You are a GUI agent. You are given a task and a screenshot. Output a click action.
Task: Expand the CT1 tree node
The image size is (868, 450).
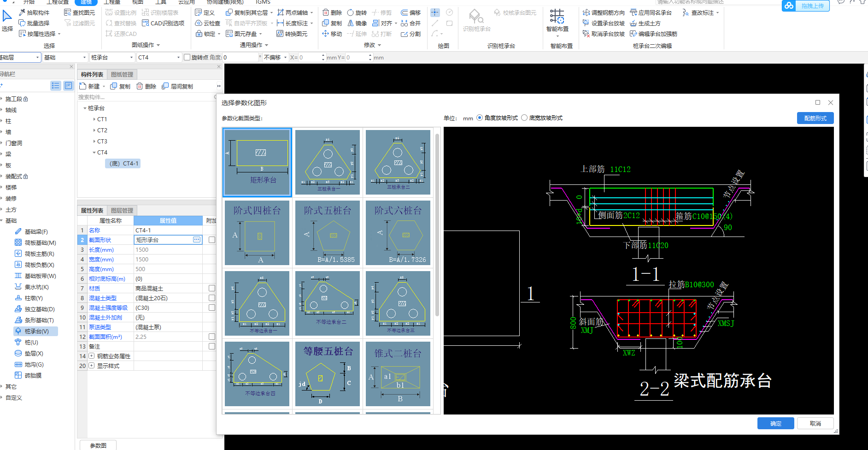click(94, 119)
